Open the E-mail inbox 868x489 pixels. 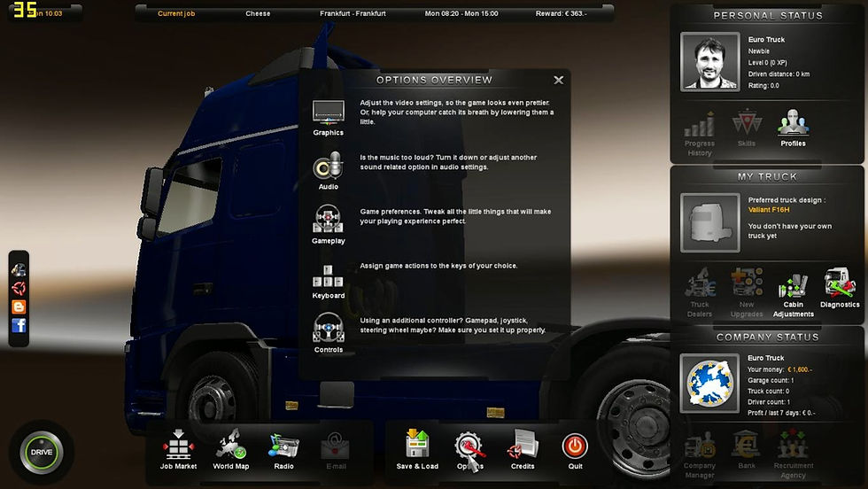pyautogui.click(x=336, y=451)
